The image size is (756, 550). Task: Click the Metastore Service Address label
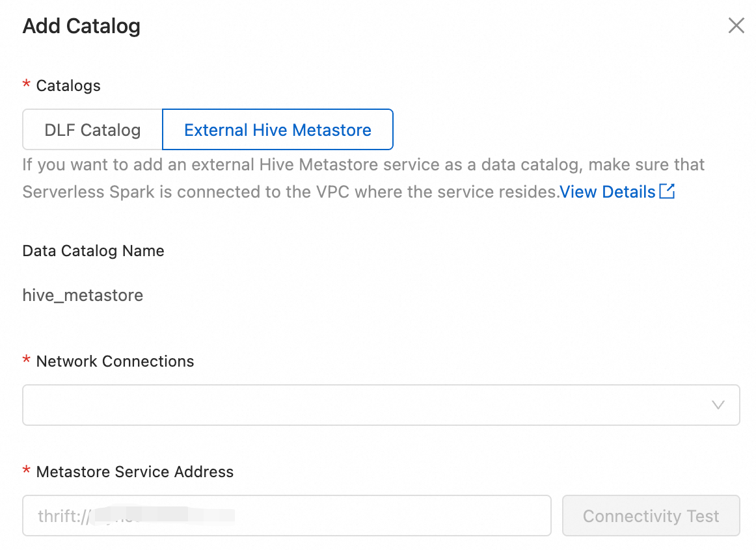click(135, 472)
